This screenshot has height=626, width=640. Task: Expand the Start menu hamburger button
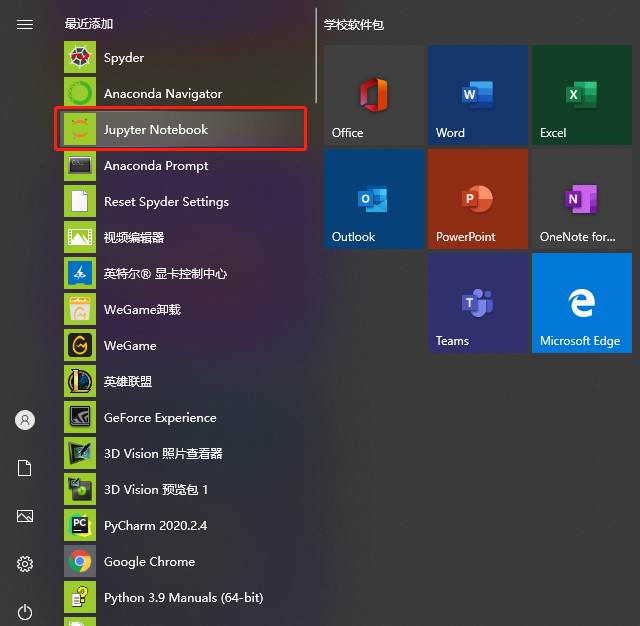(25, 25)
